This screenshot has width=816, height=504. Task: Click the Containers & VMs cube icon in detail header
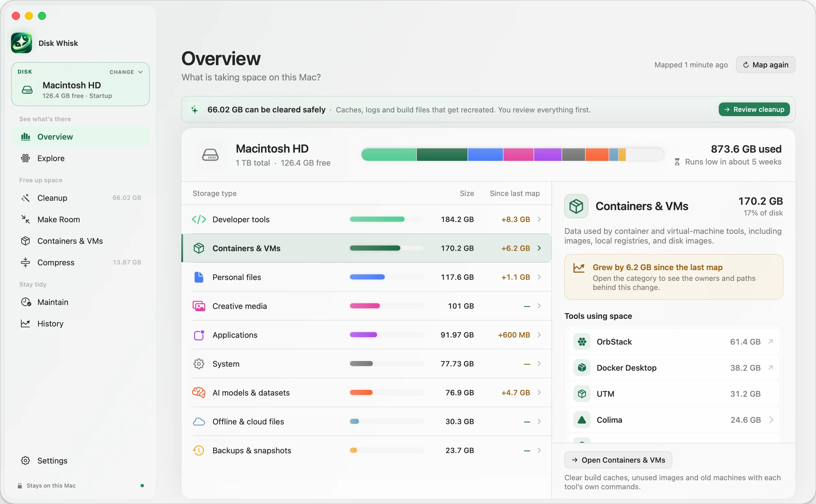[576, 206]
